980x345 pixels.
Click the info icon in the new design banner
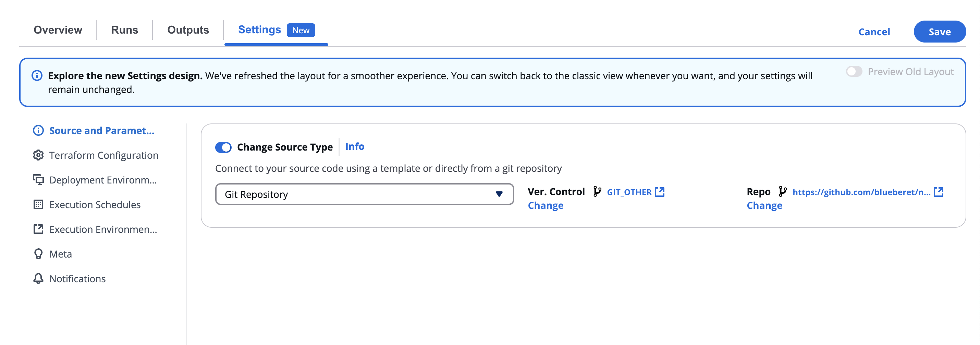click(x=37, y=75)
